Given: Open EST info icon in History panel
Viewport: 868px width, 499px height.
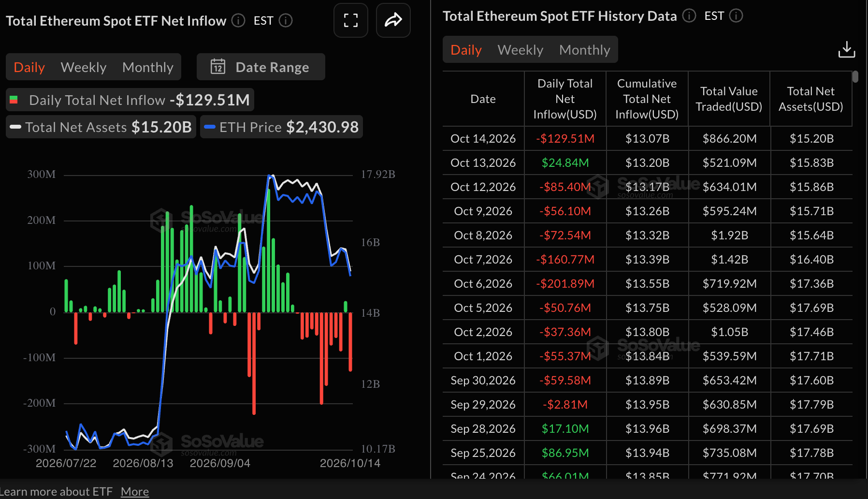Looking at the screenshot, I should click(x=736, y=16).
